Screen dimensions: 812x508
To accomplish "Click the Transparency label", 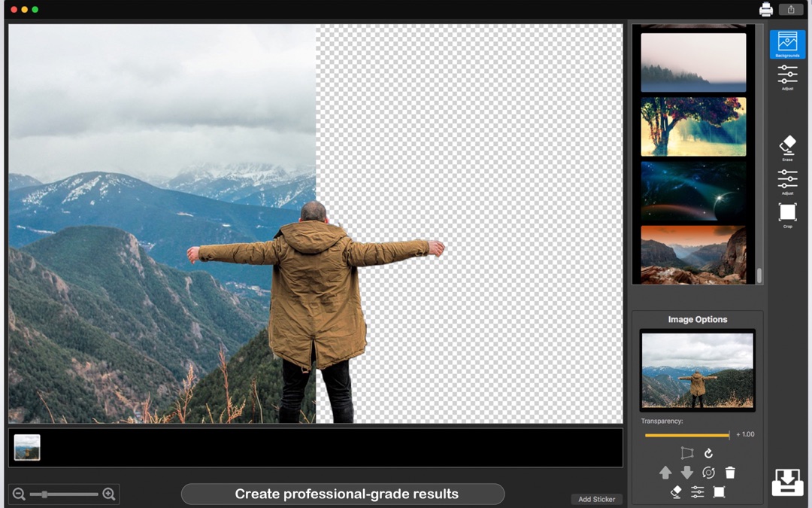I will 662,421.
